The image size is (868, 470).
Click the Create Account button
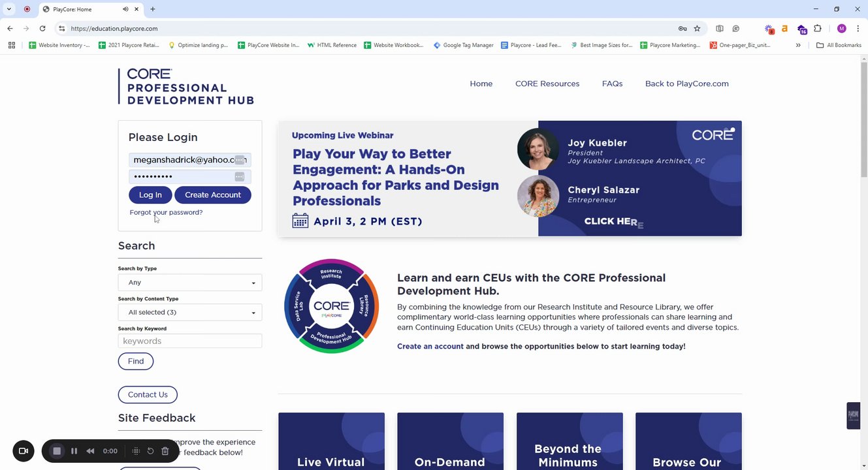213,195
